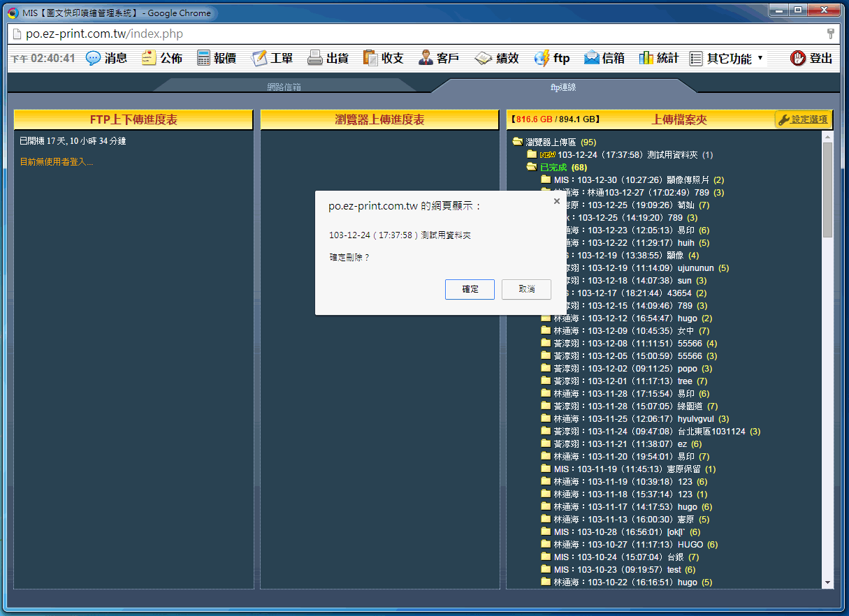The height and width of the screenshot is (616, 849).
Task: Close the confirmation dialog with X
Action: [x=557, y=201]
